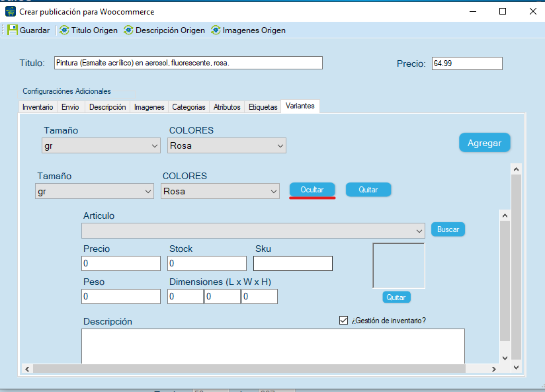Click the variant Descripción text area
Screen dimensions: 545x392
(273, 346)
